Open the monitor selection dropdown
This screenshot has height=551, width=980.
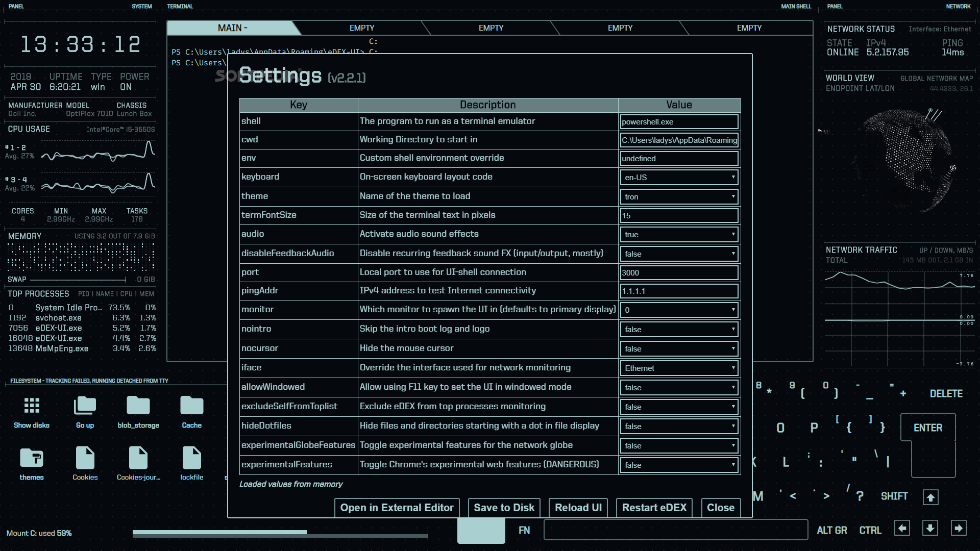tap(679, 310)
